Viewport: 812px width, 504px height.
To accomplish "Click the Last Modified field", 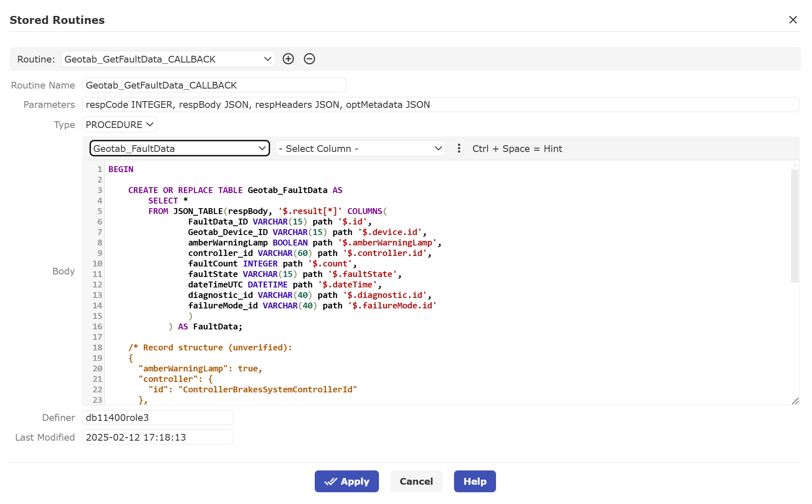I will (x=157, y=437).
